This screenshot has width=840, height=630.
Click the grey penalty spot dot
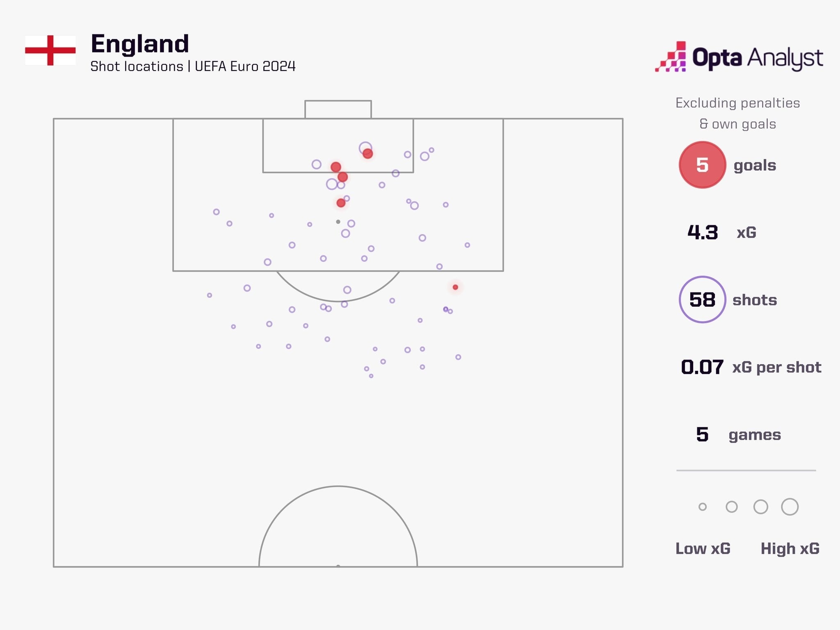point(338,222)
